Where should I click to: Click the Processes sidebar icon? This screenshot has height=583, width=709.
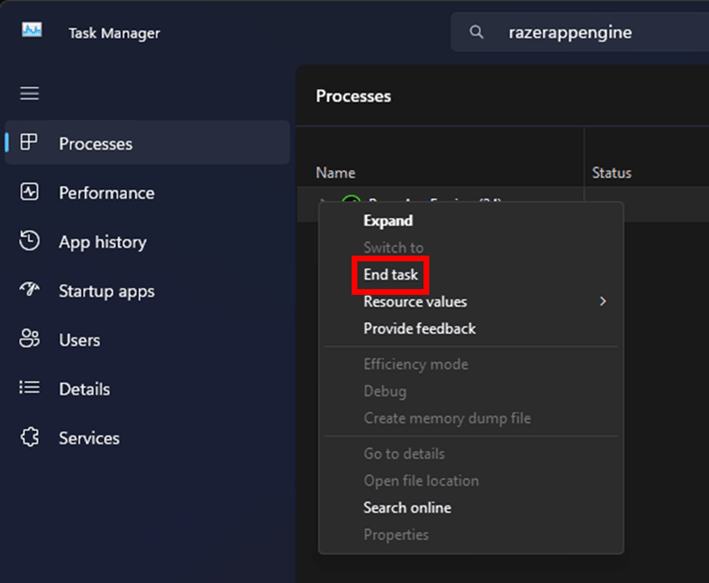[30, 143]
